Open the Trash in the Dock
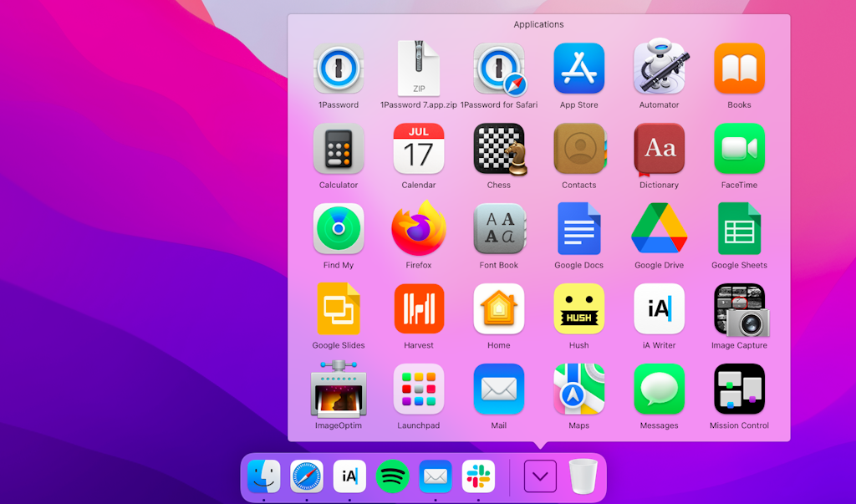The height and width of the screenshot is (504, 856). 583,476
